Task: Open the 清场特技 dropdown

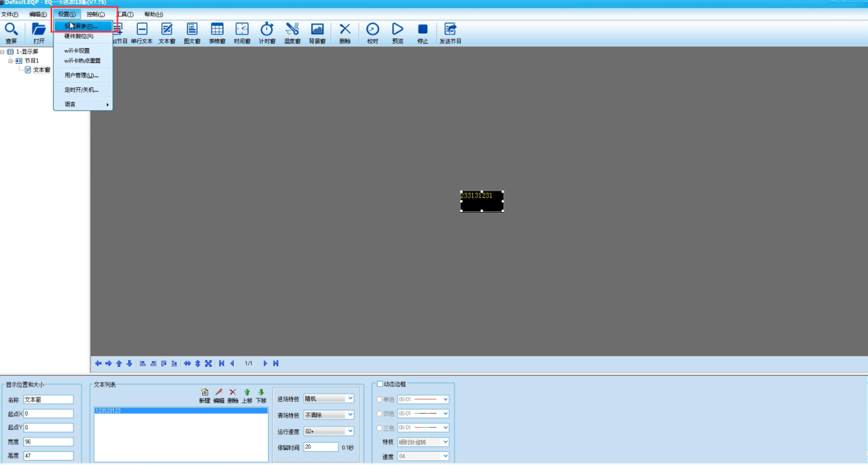Action: coord(328,415)
